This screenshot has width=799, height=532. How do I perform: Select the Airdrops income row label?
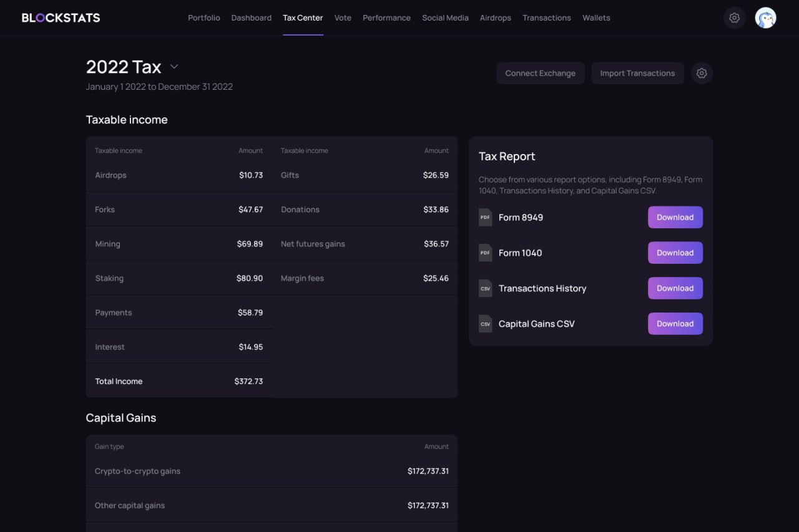pos(110,175)
